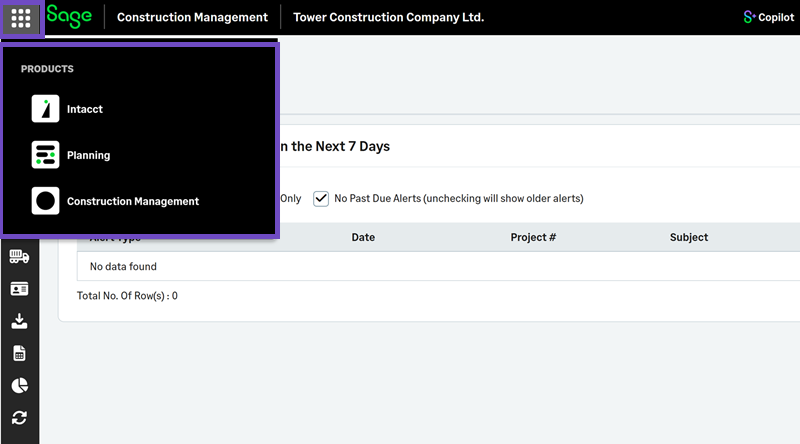This screenshot has height=444, width=800.
Task: Close the product switcher grid menu
Action: pyautogui.click(x=21, y=18)
